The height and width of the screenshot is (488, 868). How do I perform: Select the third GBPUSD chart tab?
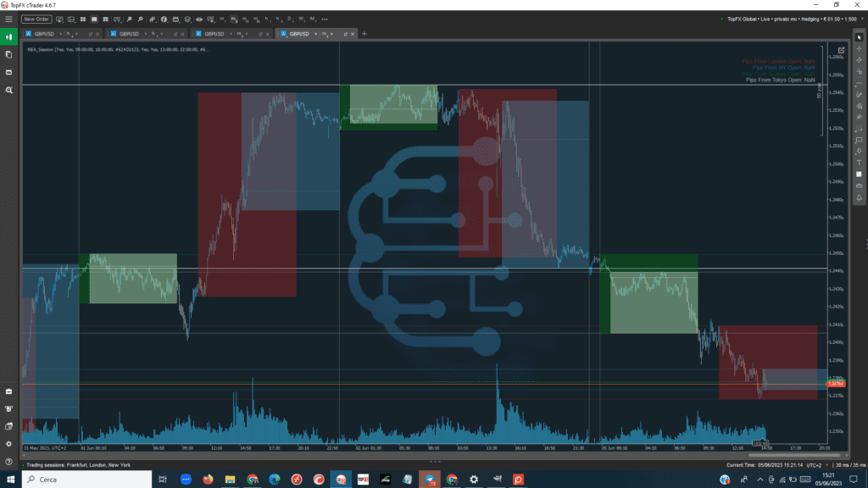pos(214,34)
